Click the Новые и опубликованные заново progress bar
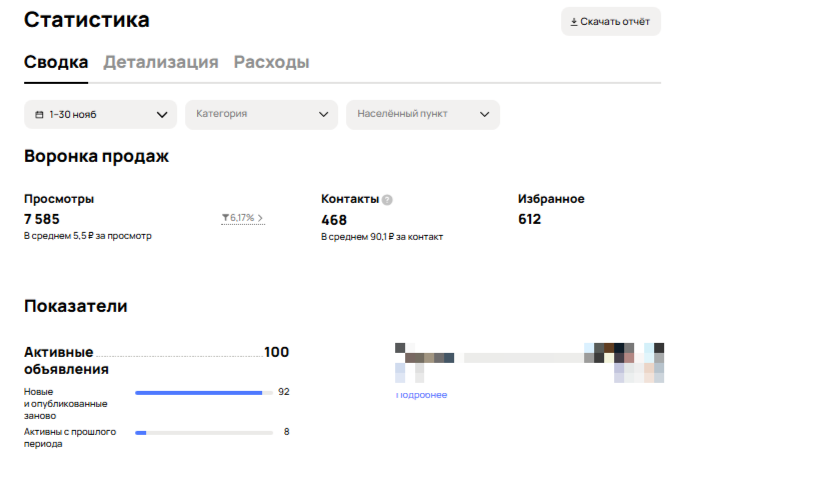The image size is (840, 480). [x=203, y=393]
